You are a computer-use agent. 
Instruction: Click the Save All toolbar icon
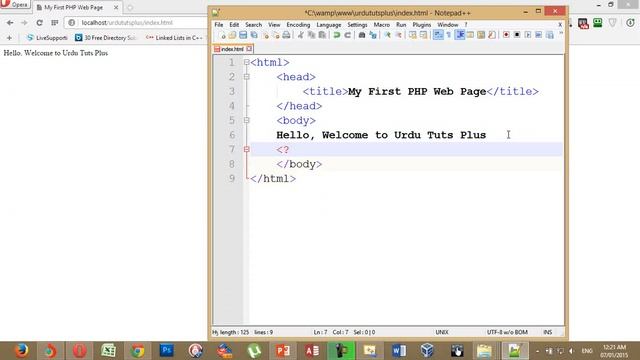pyautogui.click(x=254, y=35)
